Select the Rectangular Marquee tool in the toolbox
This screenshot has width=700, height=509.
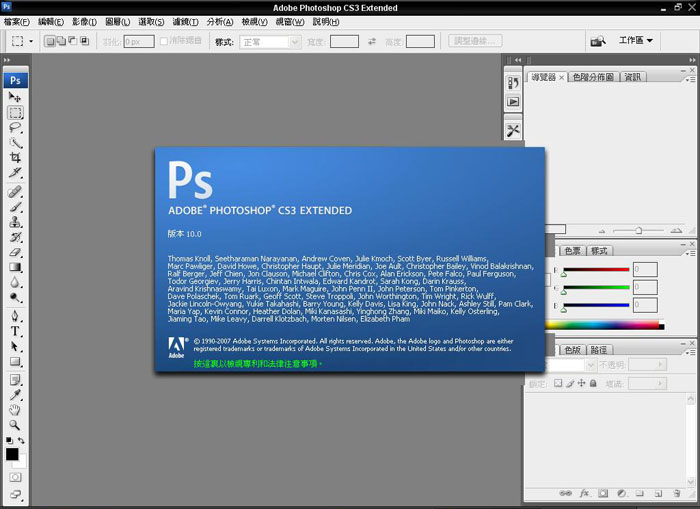click(x=15, y=113)
